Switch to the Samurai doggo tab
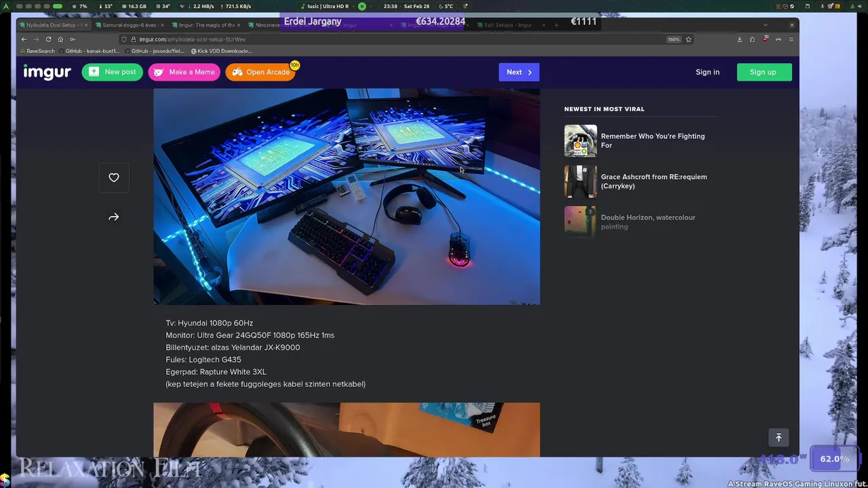The height and width of the screenshot is (488, 868). tap(130, 25)
